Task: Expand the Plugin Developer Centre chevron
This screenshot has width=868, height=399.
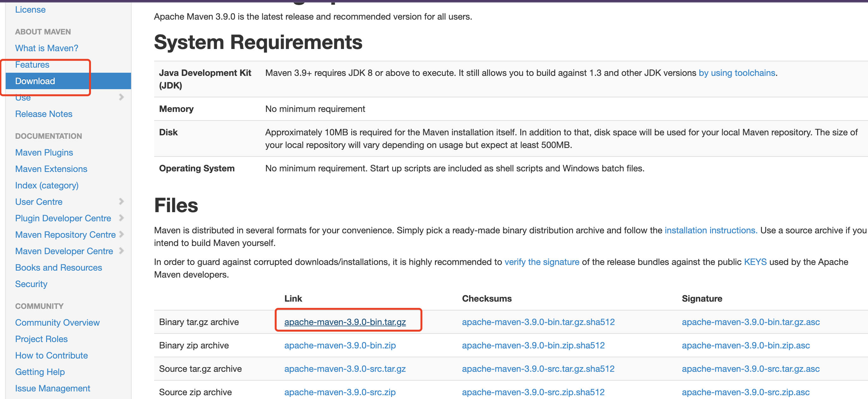Action: 121,218
